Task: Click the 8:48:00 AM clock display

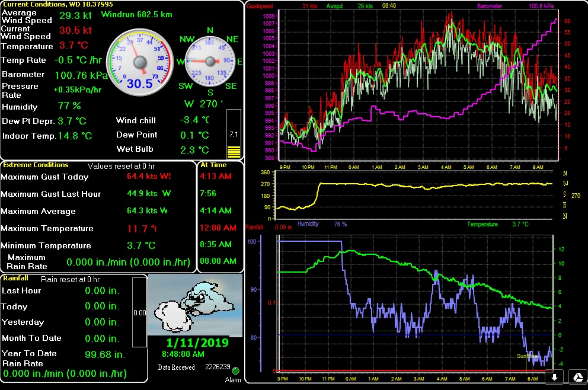Action: click(x=183, y=354)
